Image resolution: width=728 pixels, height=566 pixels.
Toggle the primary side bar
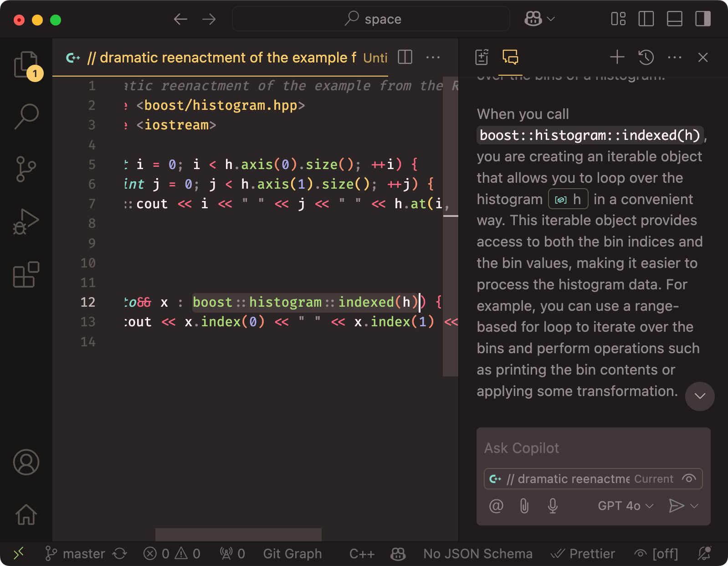tap(646, 19)
